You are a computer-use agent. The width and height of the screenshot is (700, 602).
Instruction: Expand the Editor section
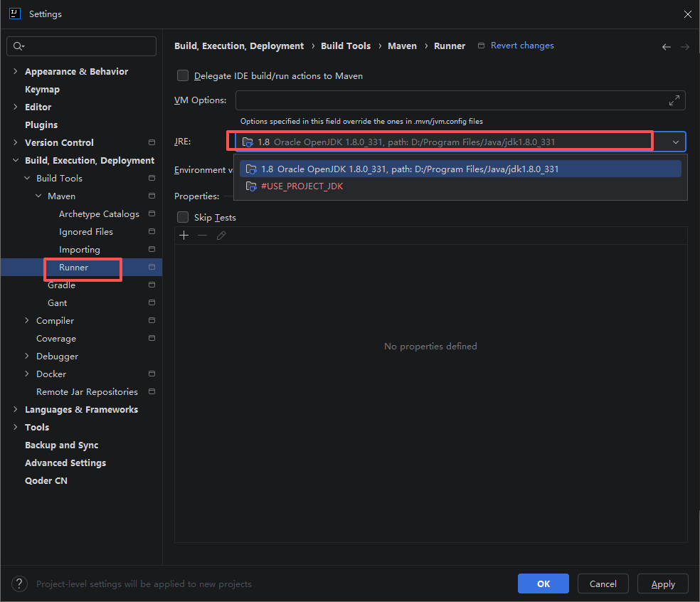(16, 107)
